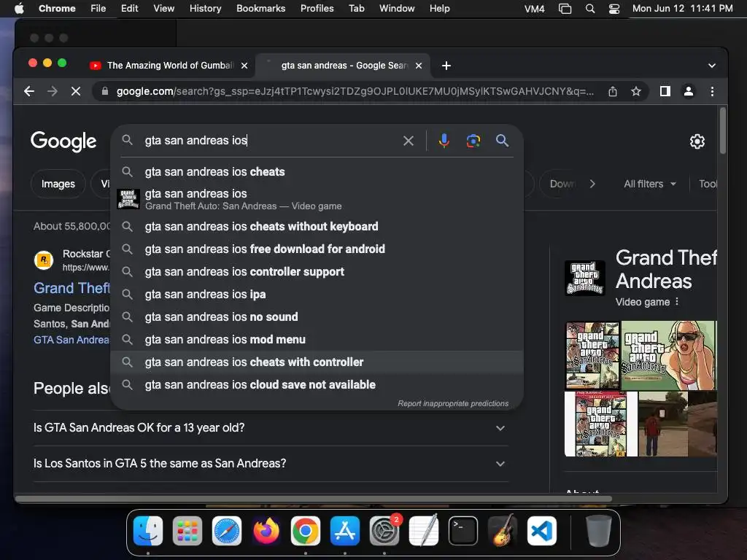The height and width of the screenshot is (560, 747).
Task: Select suggestion 'gta san andreas ios cheats'
Action: tap(317, 172)
